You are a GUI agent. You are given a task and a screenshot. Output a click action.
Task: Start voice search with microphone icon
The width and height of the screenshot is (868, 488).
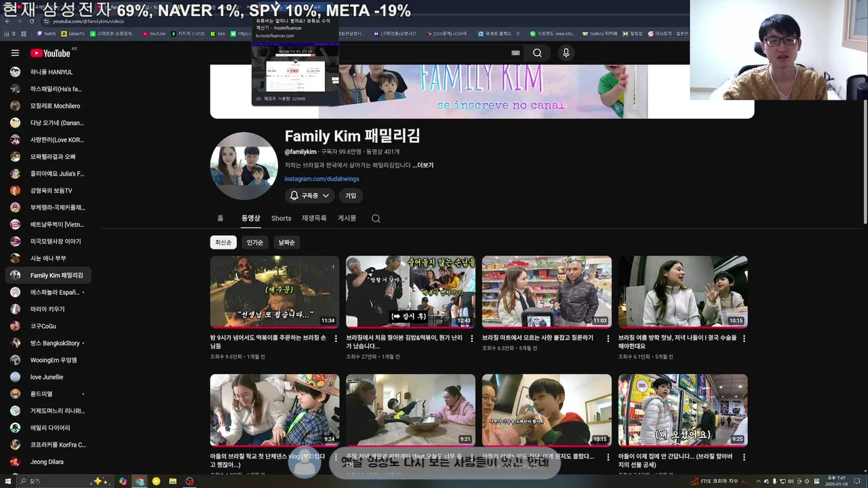coord(566,53)
